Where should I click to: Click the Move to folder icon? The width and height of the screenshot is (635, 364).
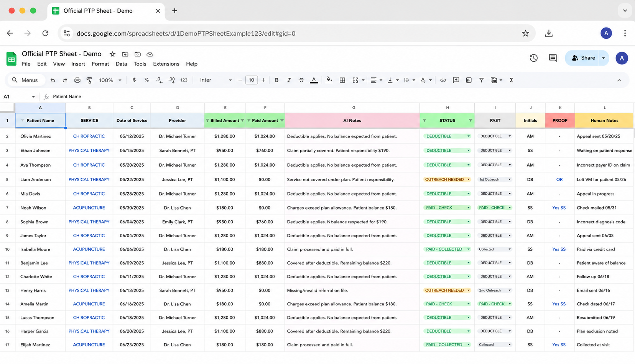pyautogui.click(x=125, y=54)
